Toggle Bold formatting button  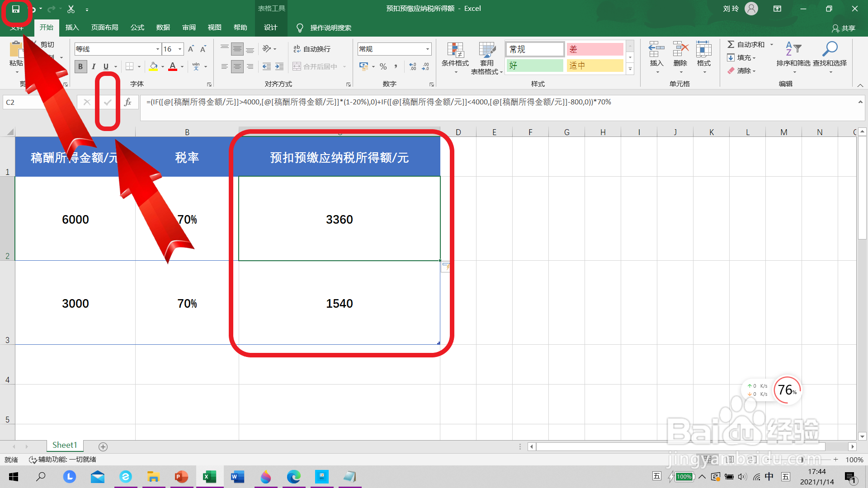point(80,67)
